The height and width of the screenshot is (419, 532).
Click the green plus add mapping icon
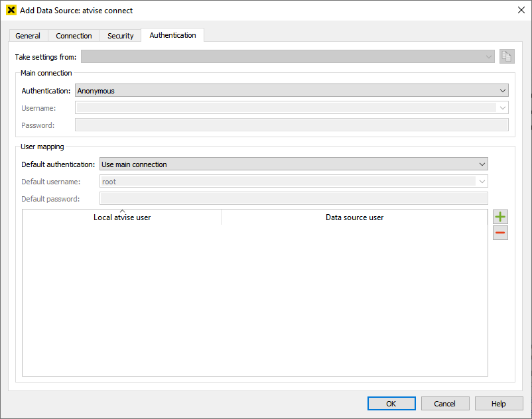point(500,217)
